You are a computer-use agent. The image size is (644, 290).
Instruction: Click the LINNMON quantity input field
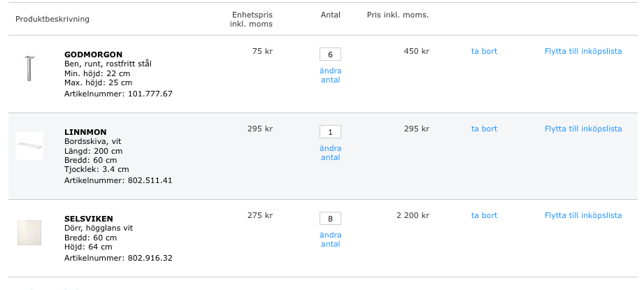(330, 131)
